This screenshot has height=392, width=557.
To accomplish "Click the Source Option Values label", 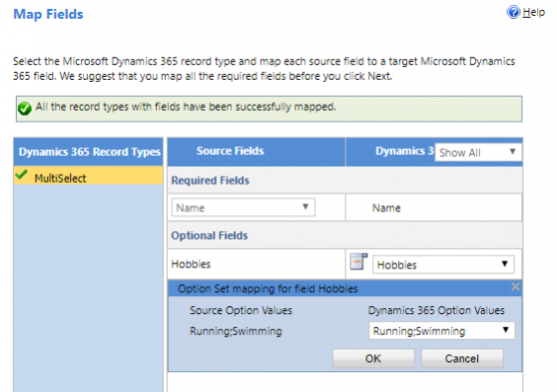I will coord(241,310).
